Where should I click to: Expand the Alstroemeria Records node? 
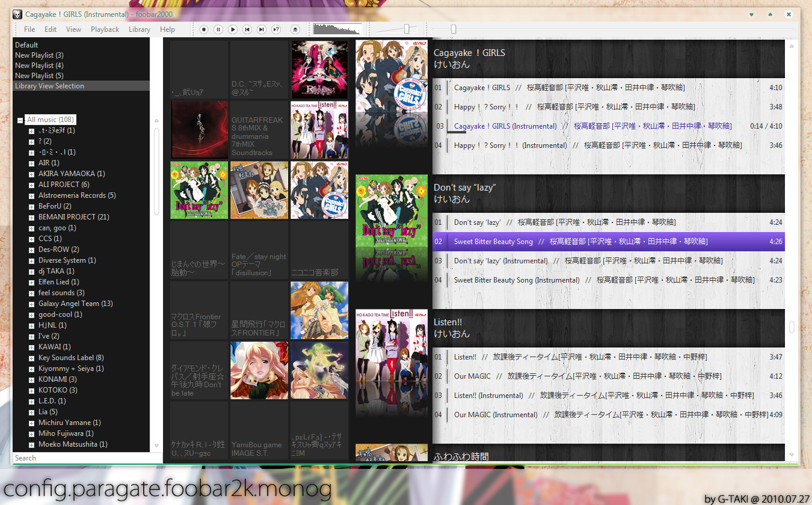click(x=31, y=195)
